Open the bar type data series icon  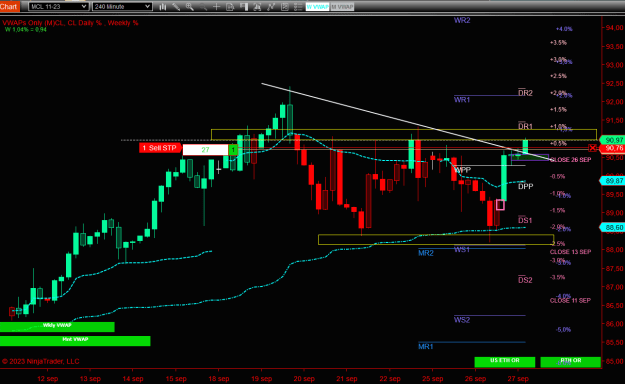163,7
